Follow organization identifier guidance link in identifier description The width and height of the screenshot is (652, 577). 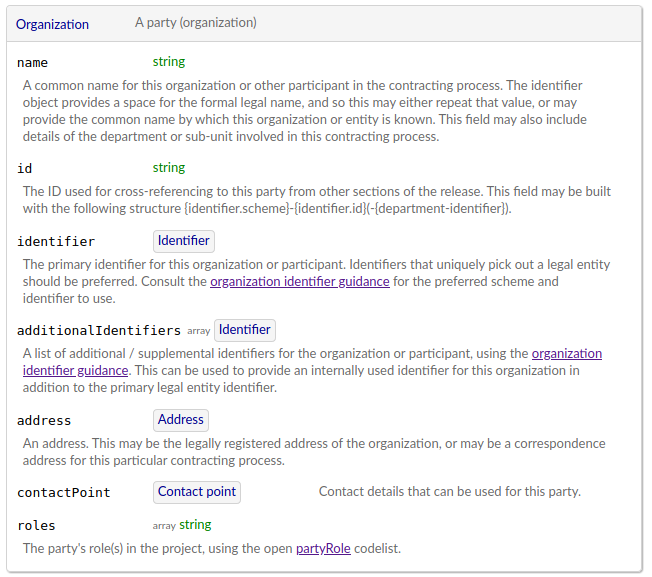(300, 281)
